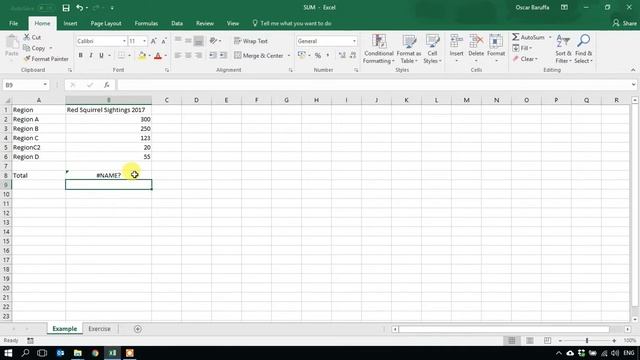The height and width of the screenshot is (360, 640).
Task: Open Sort & Filter menu
Action: pyautogui.click(x=563, y=49)
